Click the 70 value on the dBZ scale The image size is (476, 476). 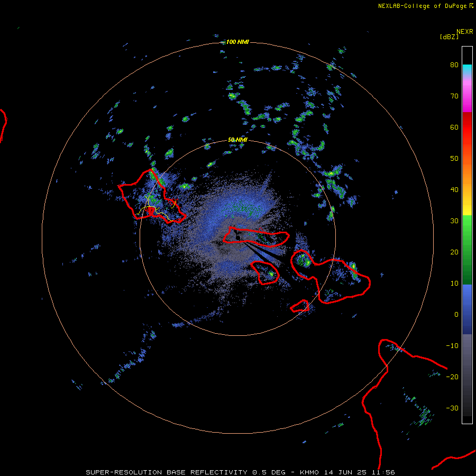[454, 96]
